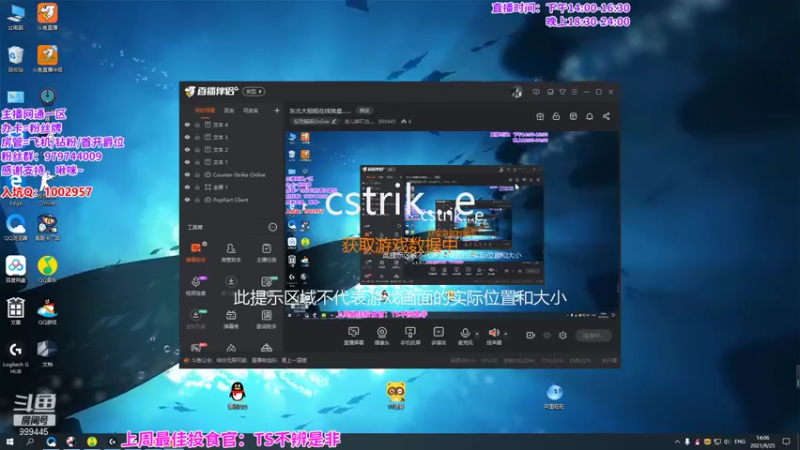Open the mode switch pill beside logo
The height and width of the screenshot is (450, 800).
(x=254, y=91)
